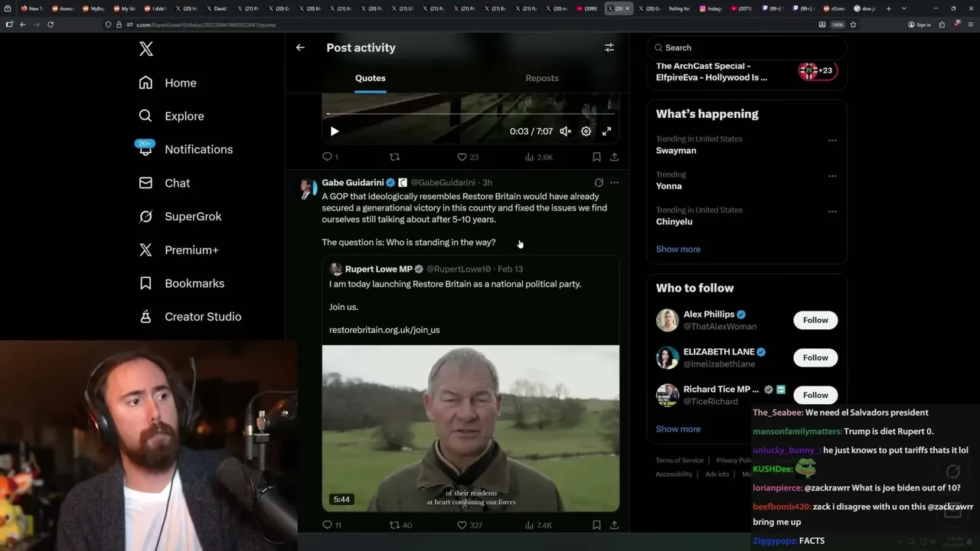Like the post with 23 likes
Screen dimensions: 980x551
tap(467, 157)
